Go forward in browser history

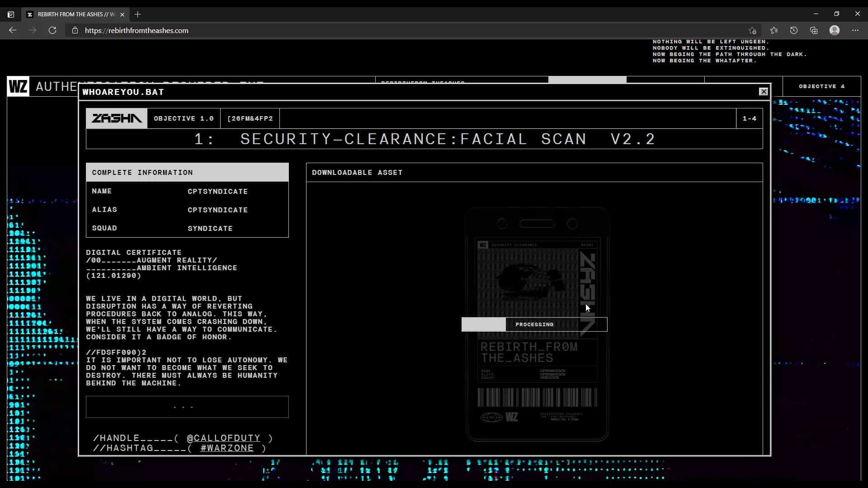33,30
